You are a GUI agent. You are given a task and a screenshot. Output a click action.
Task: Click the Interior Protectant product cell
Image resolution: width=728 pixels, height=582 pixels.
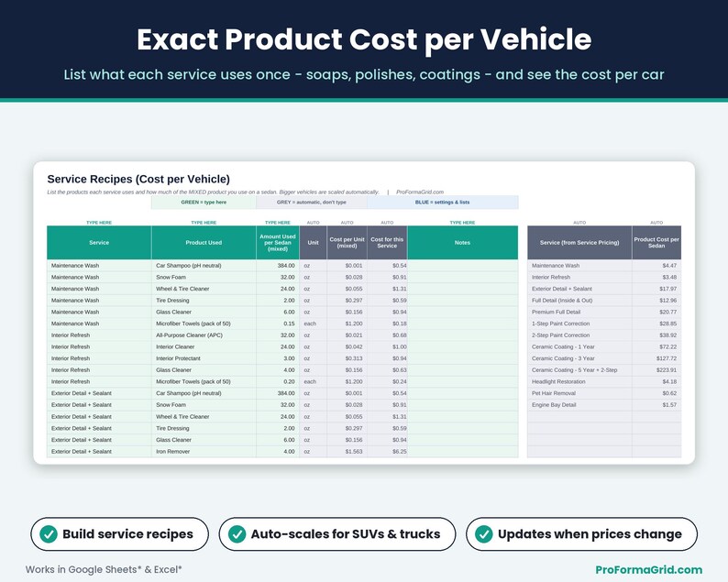tap(204, 358)
